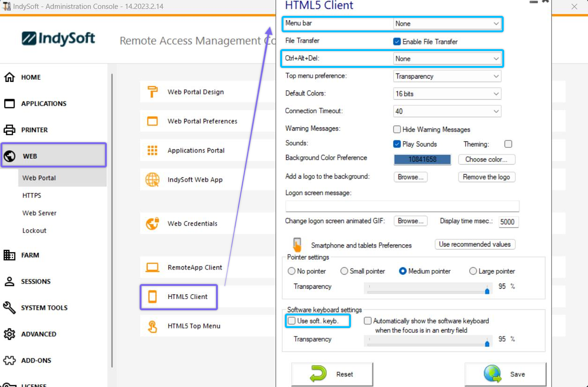Click the Use recommended values button
Screen dimensions: 588x387
pyautogui.click(x=475, y=244)
